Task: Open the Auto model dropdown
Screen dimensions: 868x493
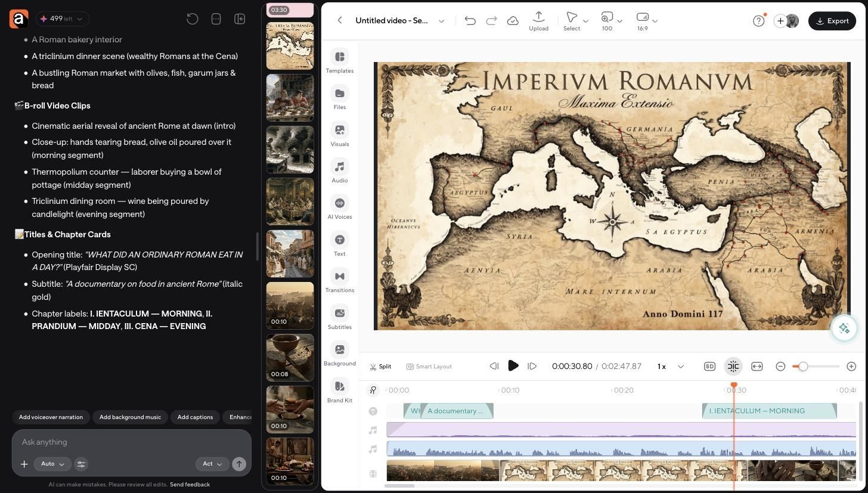Action: click(x=52, y=464)
